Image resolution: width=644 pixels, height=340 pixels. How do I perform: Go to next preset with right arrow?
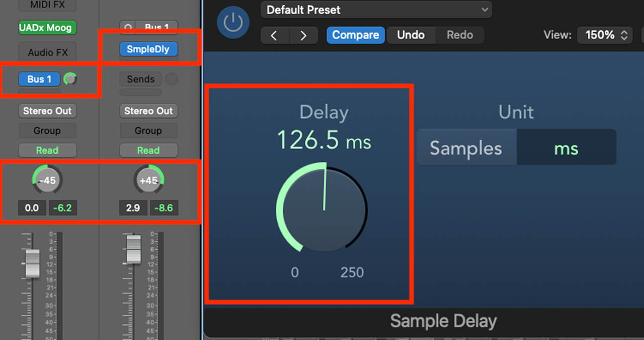click(x=303, y=35)
